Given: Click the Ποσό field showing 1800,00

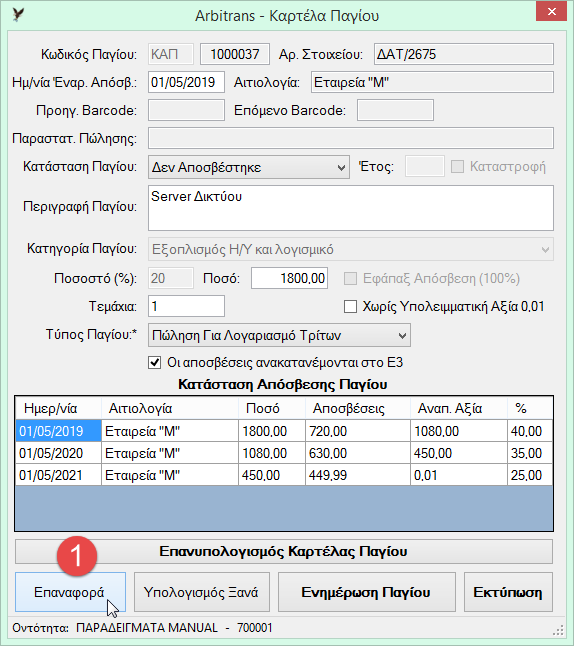Looking at the screenshot, I should 290,278.
